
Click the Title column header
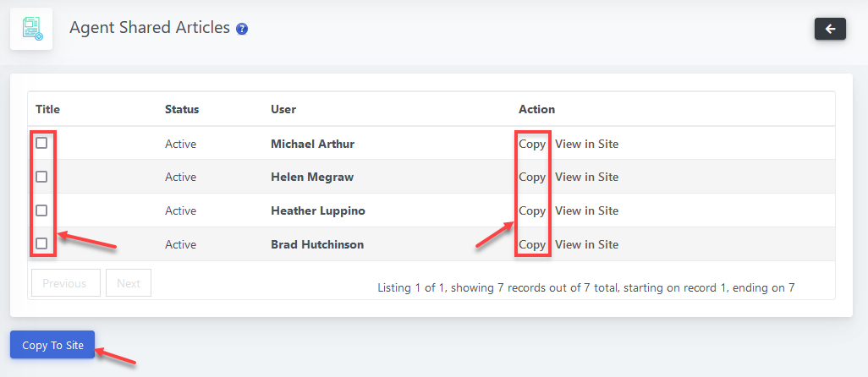[47, 109]
